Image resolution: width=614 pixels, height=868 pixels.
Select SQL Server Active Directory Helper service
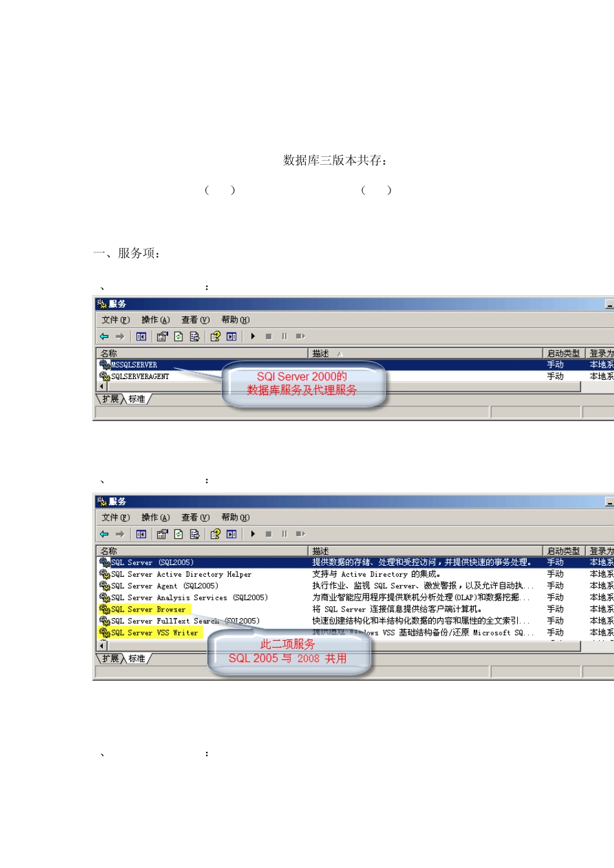(x=355, y=574)
